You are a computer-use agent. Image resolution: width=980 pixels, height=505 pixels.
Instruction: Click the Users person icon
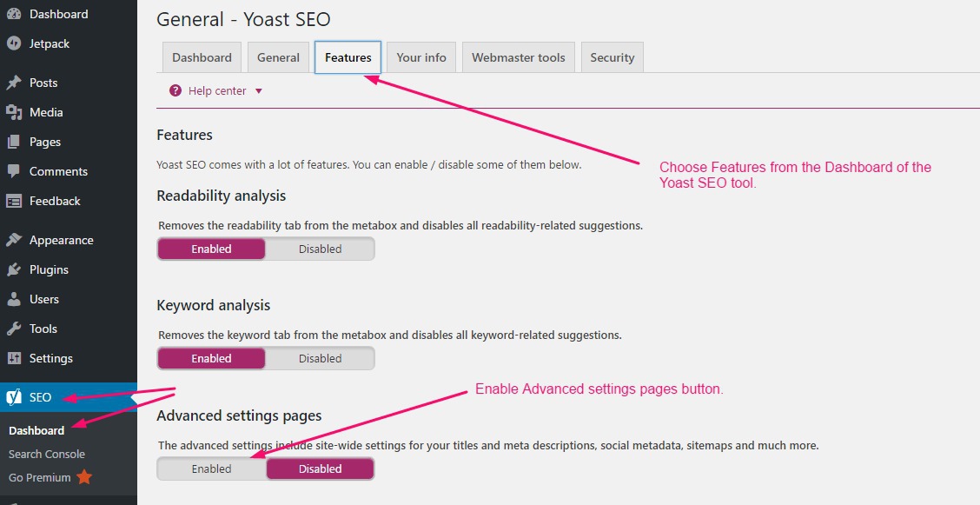click(14, 299)
